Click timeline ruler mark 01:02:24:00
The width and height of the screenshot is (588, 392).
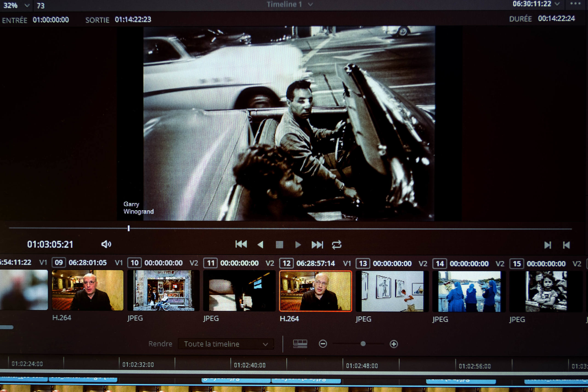pos(27,364)
